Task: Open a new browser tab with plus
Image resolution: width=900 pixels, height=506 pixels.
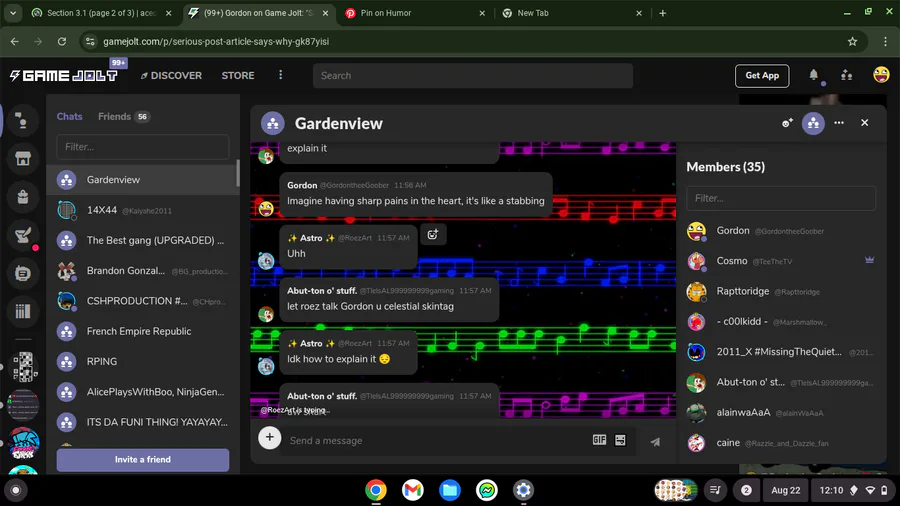Action: [662, 13]
